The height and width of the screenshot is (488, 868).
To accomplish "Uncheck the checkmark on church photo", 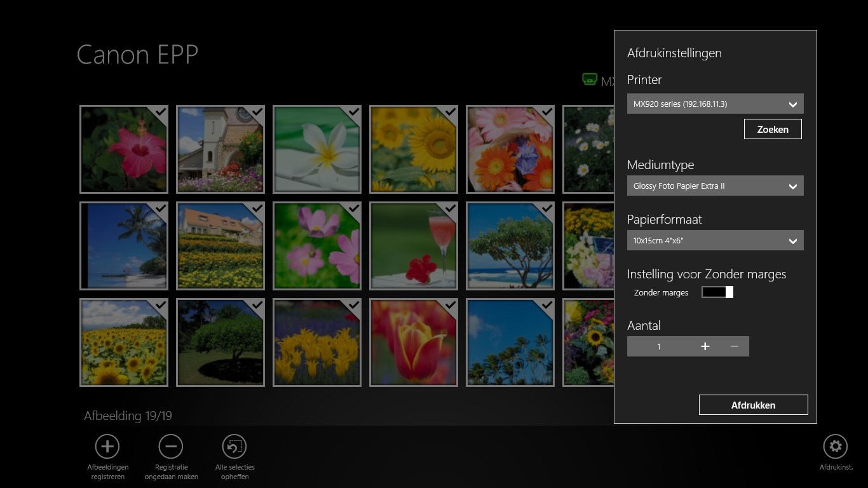I will point(257,112).
